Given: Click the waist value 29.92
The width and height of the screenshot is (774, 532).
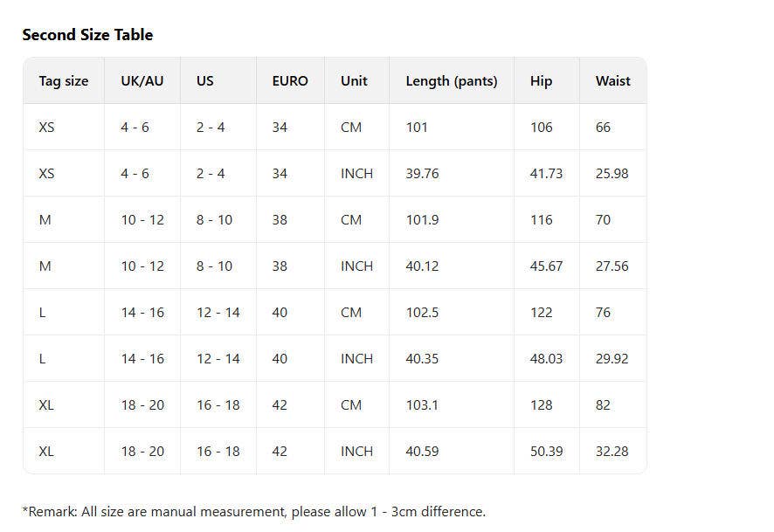Looking at the screenshot, I should coord(612,359).
